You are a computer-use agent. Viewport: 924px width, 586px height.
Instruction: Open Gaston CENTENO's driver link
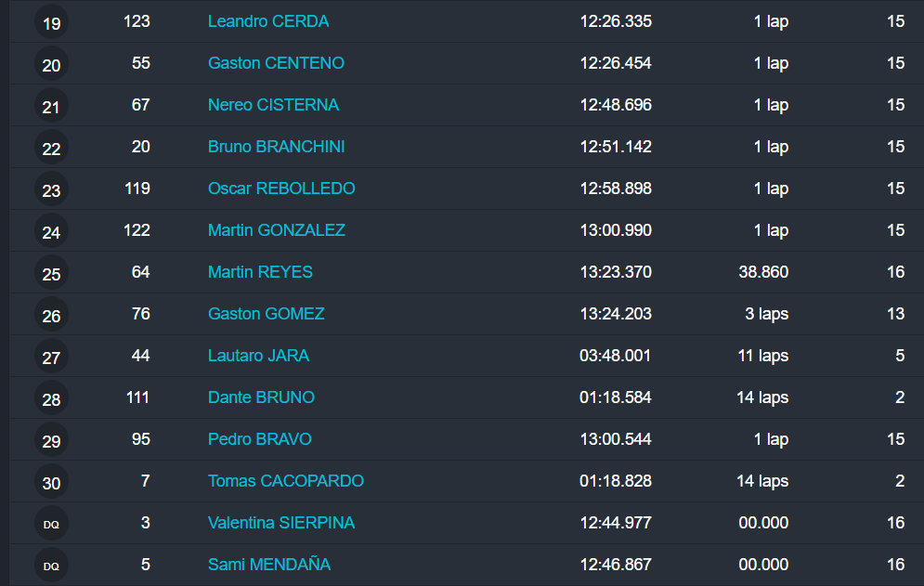(x=276, y=63)
